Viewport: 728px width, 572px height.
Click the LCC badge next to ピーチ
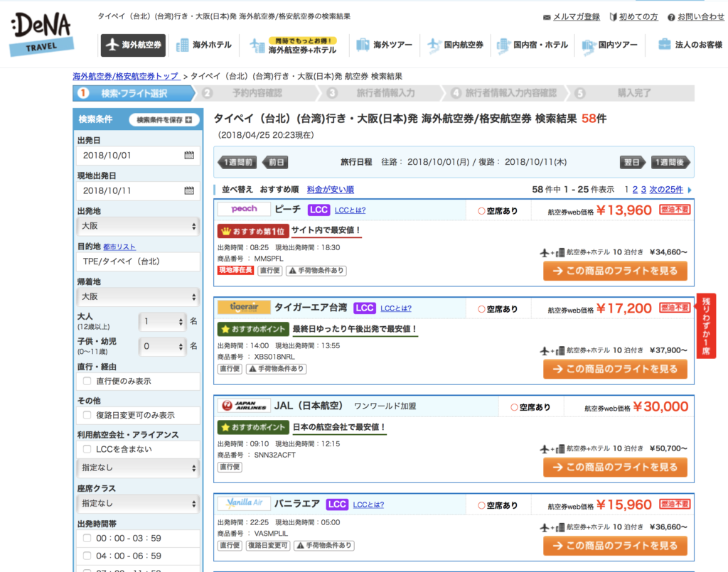pos(318,210)
